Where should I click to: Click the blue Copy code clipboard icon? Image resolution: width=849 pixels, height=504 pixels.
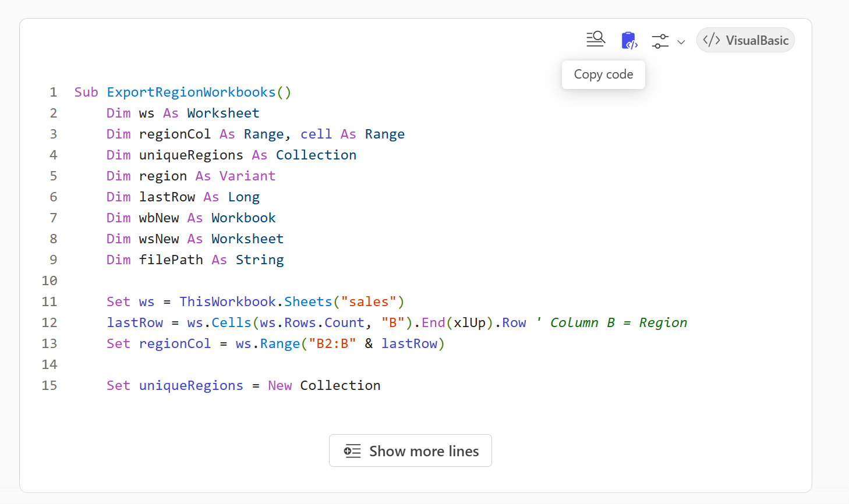tap(629, 40)
